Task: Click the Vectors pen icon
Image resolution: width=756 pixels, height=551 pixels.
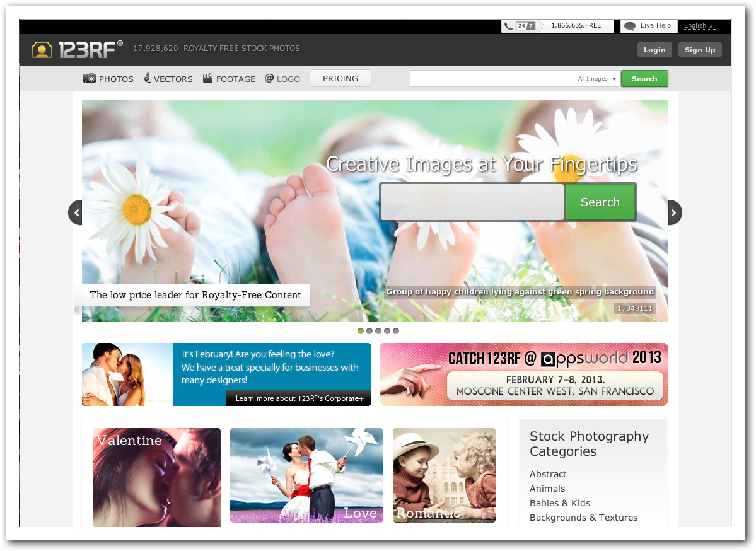Action: click(x=147, y=78)
